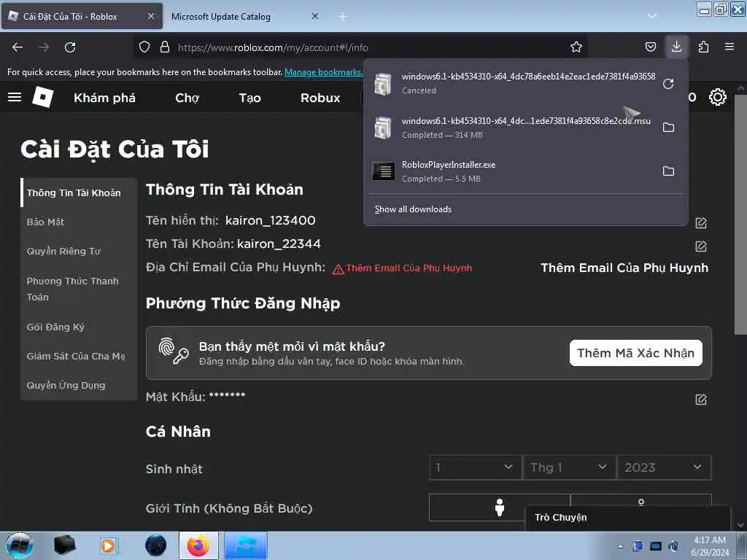Close the Microsoft Update Catalog tab
747x560 pixels.
315,16
